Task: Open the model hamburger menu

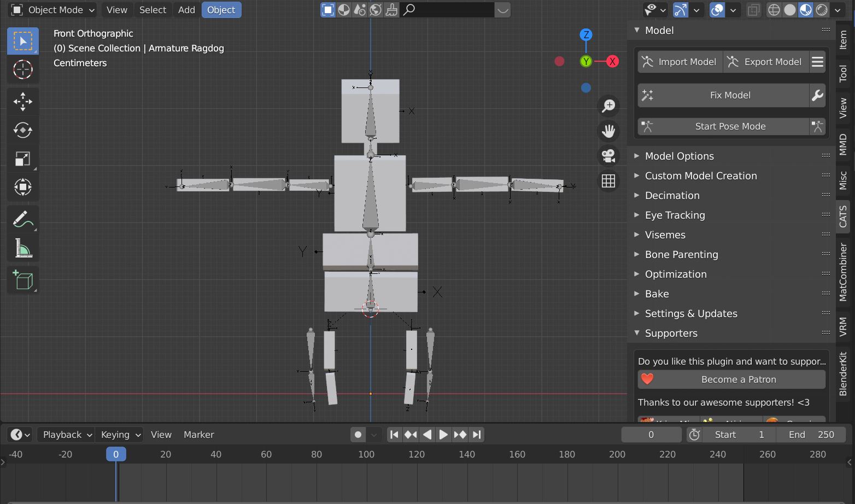Action: tap(817, 62)
